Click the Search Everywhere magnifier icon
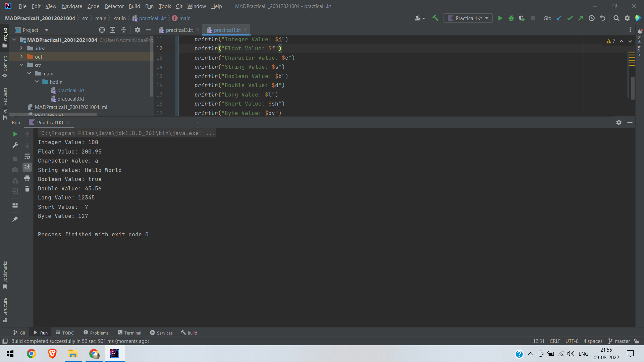 pyautogui.click(x=616, y=18)
